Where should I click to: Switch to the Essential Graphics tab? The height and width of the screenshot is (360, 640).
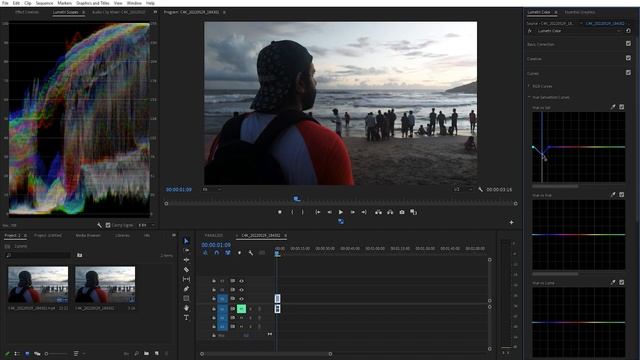coord(580,12)
